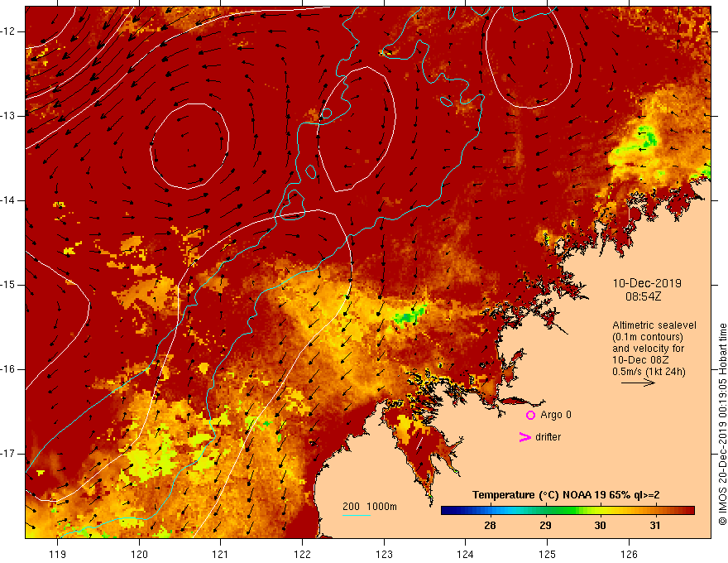Click the 29 colorbar tick label
Viewport: 728px width, 563px height.
point(545,526)
